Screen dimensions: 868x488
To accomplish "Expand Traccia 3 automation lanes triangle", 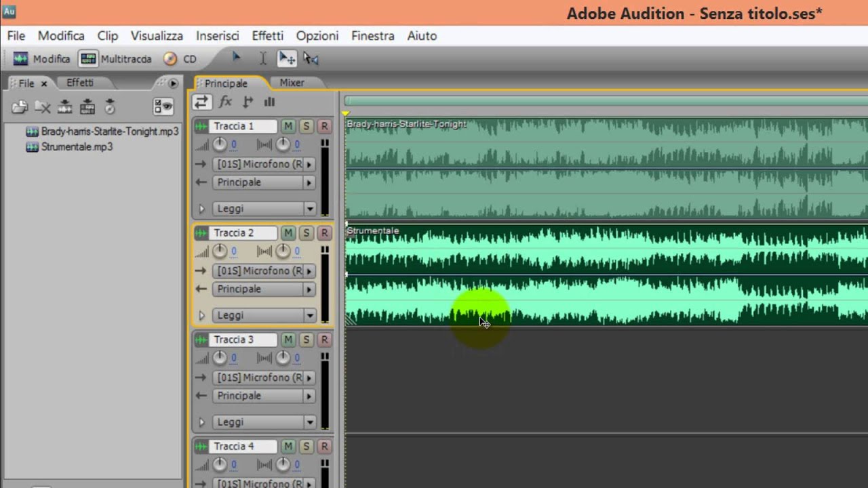I will (x=201, y=422).
